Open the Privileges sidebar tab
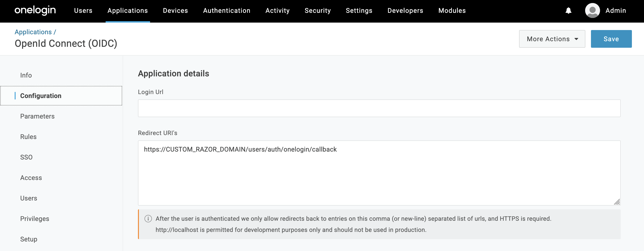This screenshot has width=644, height=251. 34,219
